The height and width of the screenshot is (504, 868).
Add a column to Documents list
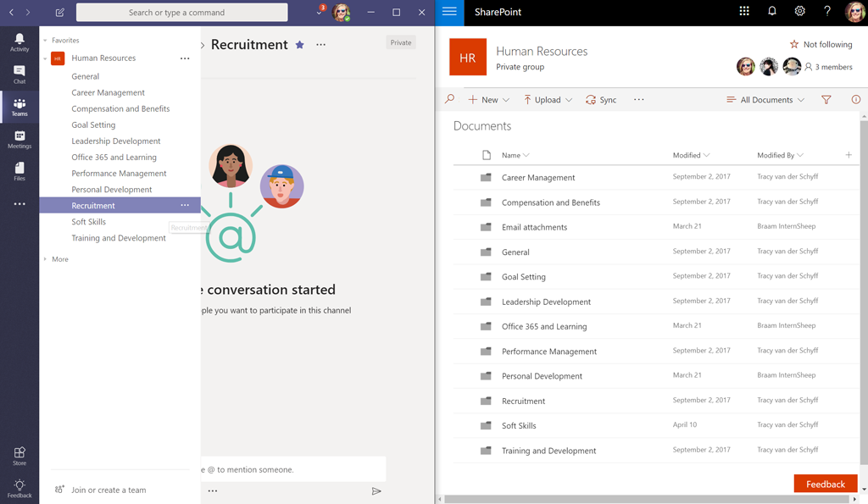pos(849,155)
